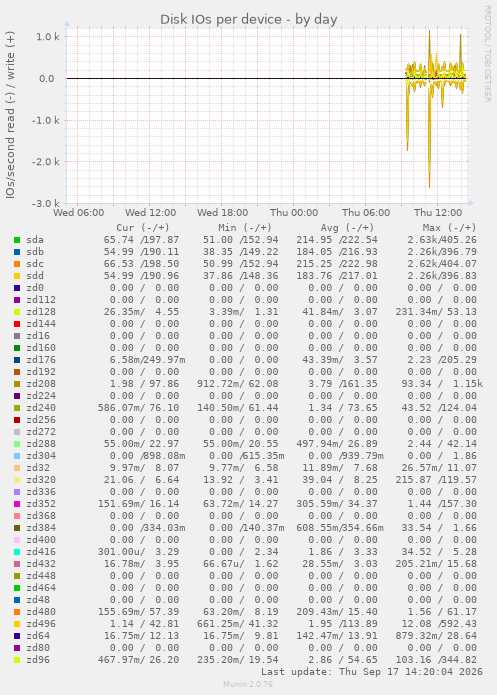Click zd320 current value '21.06 / 6.64'
497x695 pixels.
click(141, 480)
